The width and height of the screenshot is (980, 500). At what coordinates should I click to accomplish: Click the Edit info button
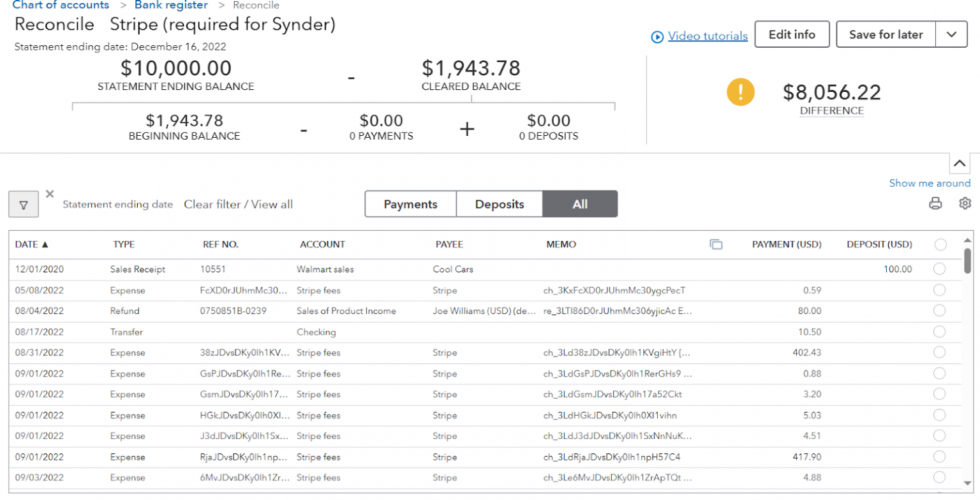coord(792,34)
